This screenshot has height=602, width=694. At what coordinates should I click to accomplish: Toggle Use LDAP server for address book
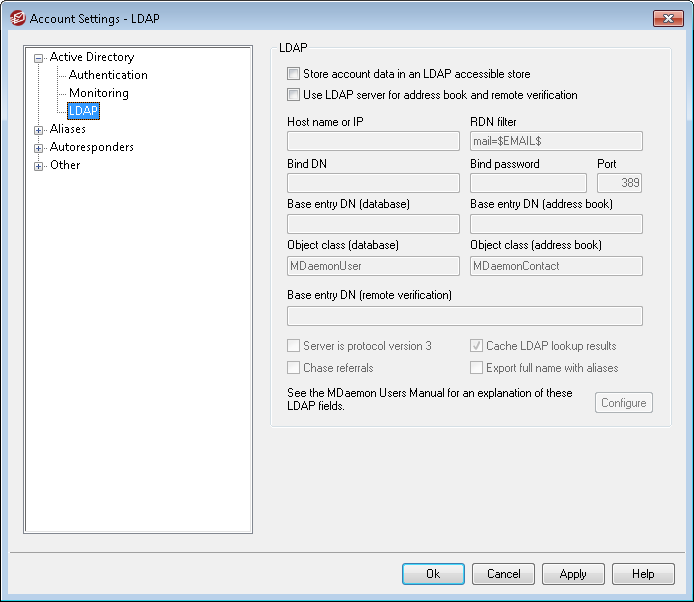[293, 95]
